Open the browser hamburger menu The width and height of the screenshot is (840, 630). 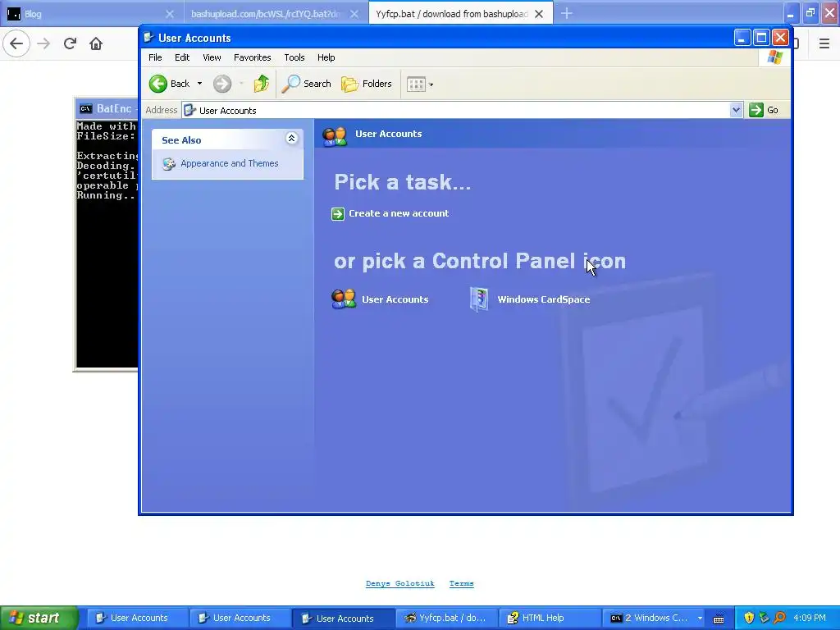[824, 43]
